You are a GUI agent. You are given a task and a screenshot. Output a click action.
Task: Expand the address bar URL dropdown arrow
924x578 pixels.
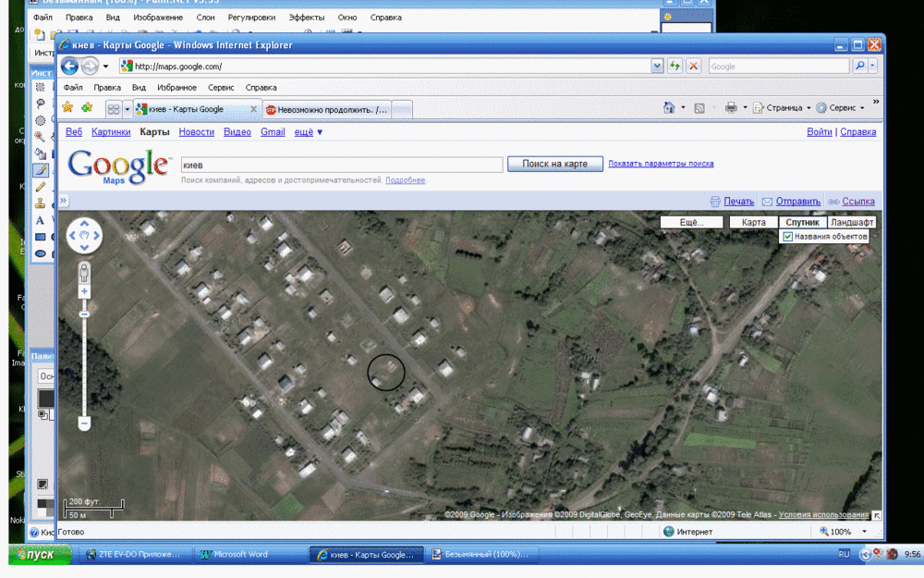click(x=657, y=67)
